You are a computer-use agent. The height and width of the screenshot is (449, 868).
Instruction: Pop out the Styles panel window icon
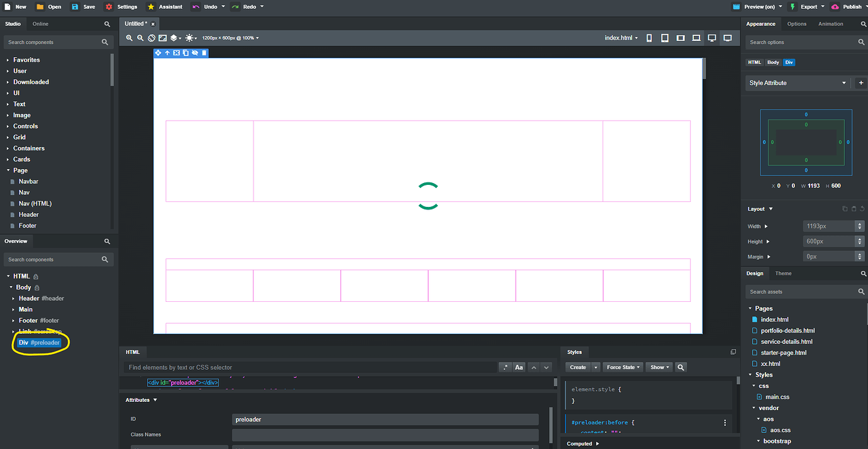tap(733, 352)
